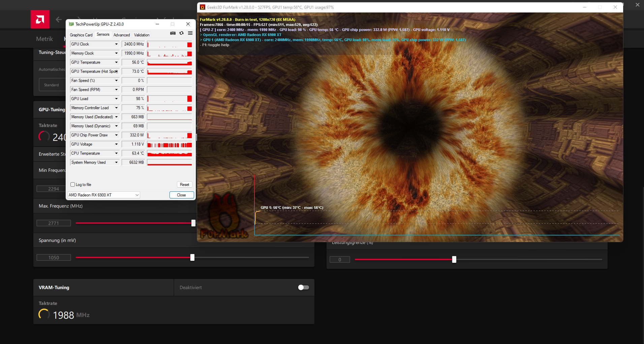Open AMD Radeon RX 6900 XT selector

103,195
